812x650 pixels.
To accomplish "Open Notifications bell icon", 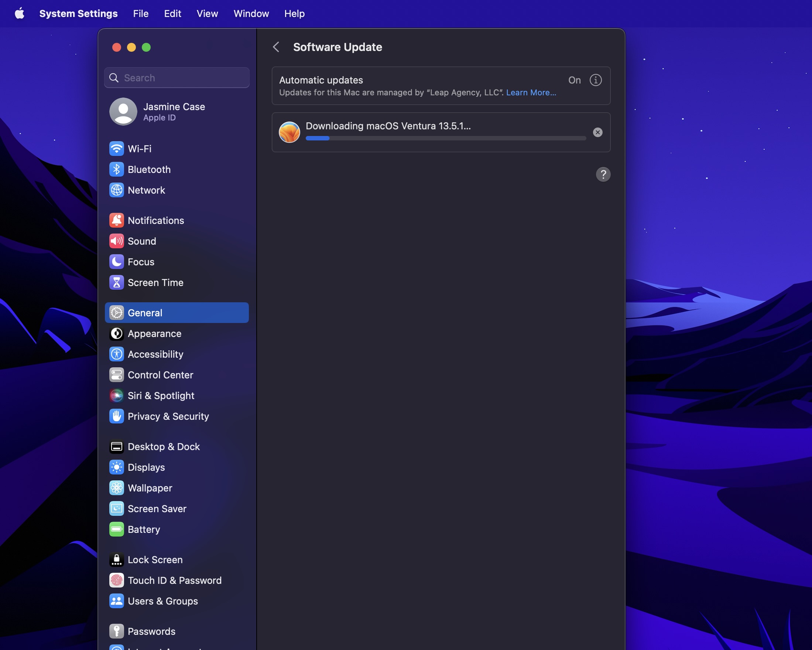I will [x=116, y=220].
